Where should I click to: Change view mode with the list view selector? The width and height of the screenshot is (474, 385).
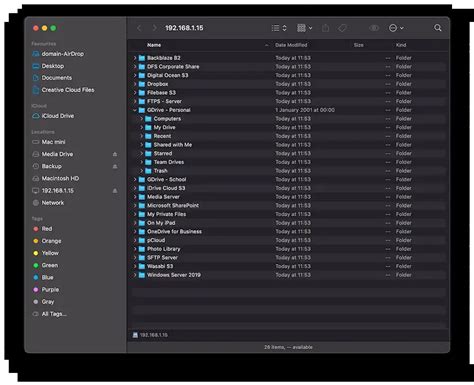(x=279, y=28)
